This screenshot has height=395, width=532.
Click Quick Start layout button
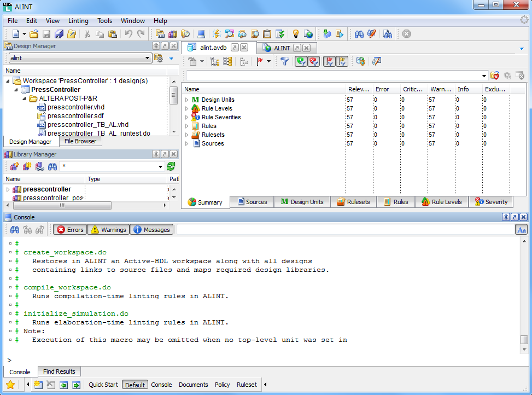coord(103,385)
